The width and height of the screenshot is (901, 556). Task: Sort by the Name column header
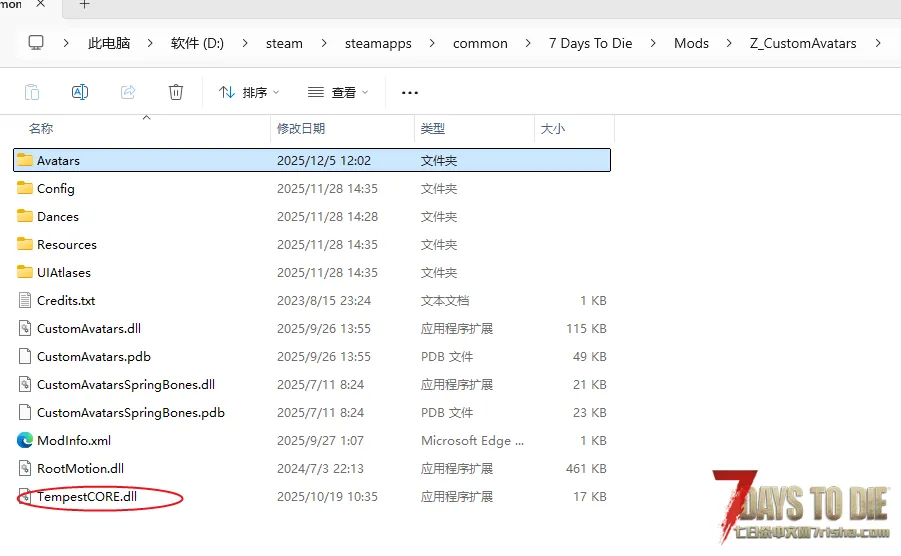pos(41,129)
